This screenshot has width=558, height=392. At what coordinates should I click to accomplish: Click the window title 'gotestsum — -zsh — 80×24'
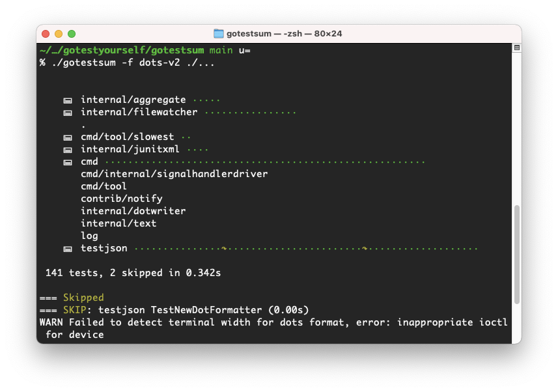pyautogui.click(x=284, y=33)
